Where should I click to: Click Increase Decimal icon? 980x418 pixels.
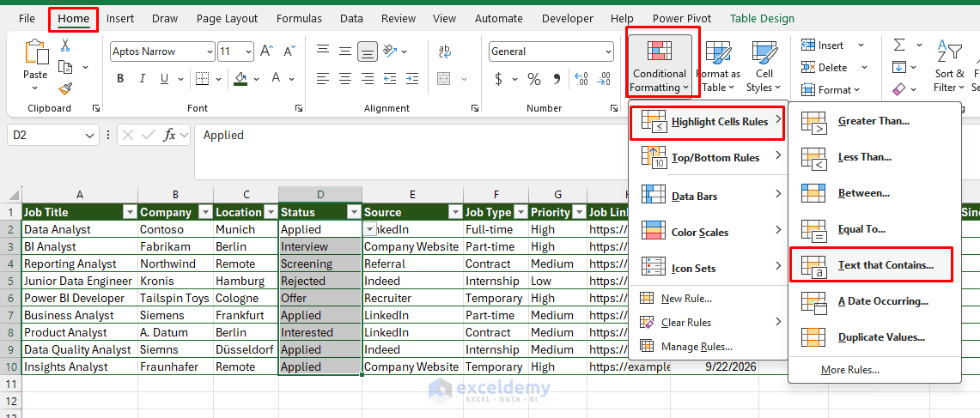(x=581, y=79)
